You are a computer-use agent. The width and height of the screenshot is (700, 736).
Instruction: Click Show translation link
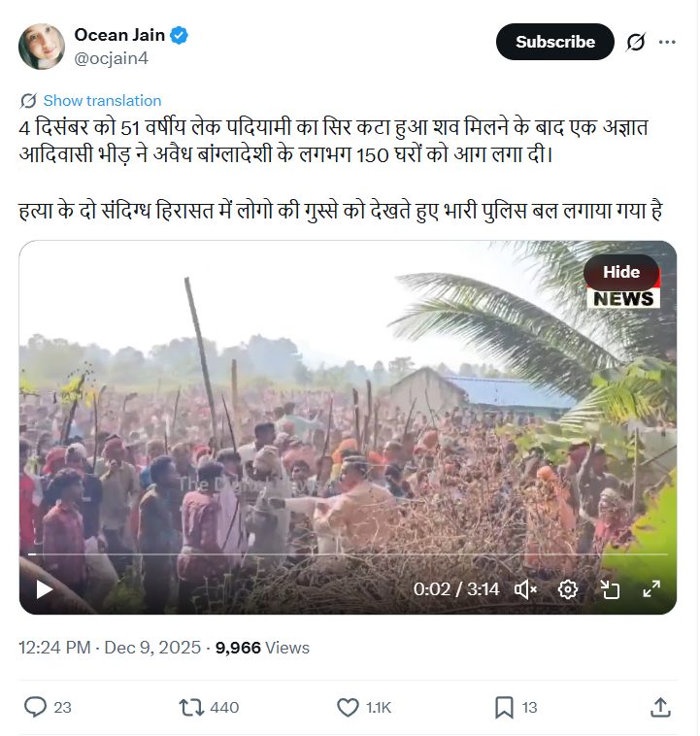point(102,101)
